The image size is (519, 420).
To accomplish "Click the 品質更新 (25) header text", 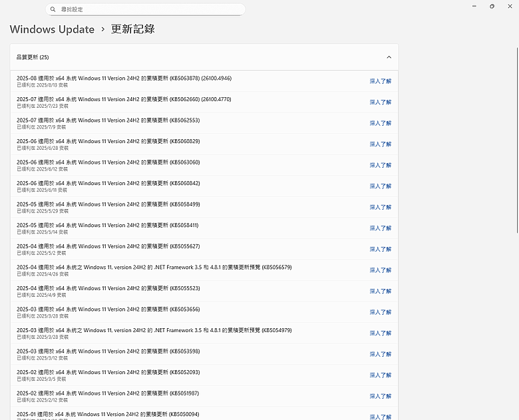I will 33,57.
